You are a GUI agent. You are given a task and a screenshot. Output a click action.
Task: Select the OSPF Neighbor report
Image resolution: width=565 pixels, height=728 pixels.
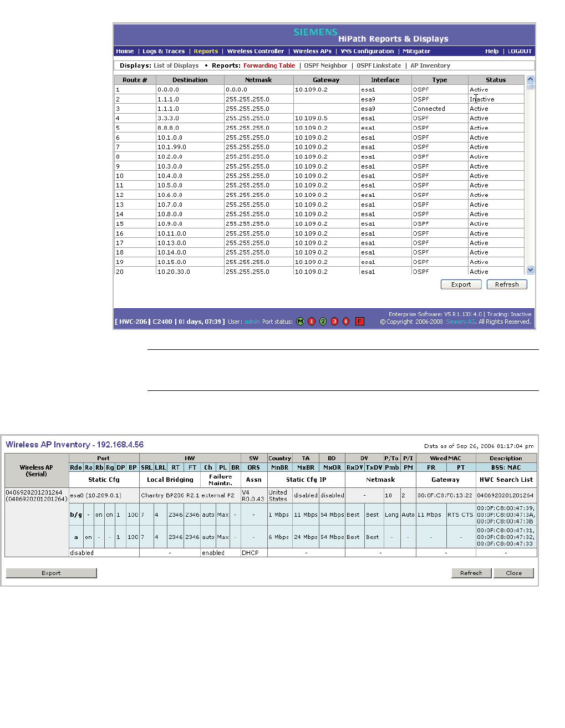pyautogui.click(x=325, y=65)
